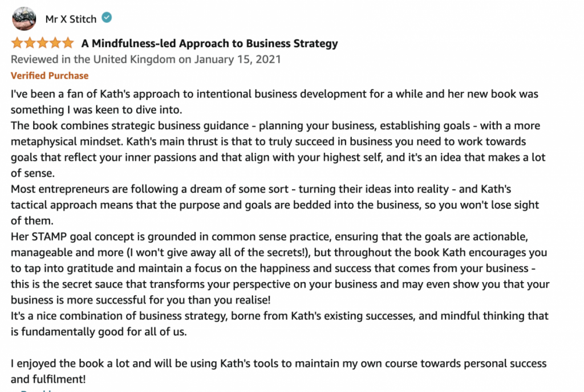This screenshot has height=392, width=584.
Task: Click the second orange rating star
Action: [x=30, y=43]
